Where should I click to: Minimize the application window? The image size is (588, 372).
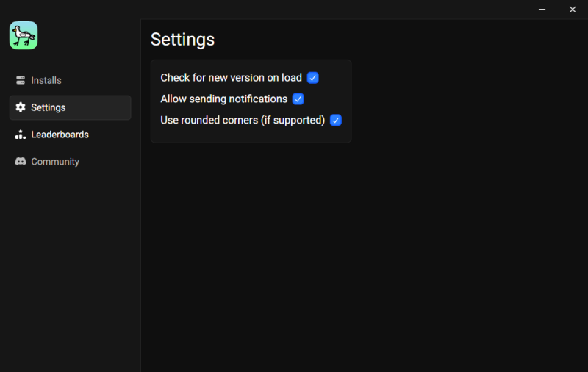542,10
